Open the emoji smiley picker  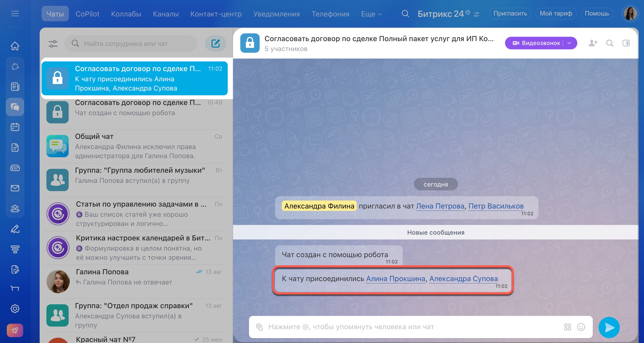[581, 327]
